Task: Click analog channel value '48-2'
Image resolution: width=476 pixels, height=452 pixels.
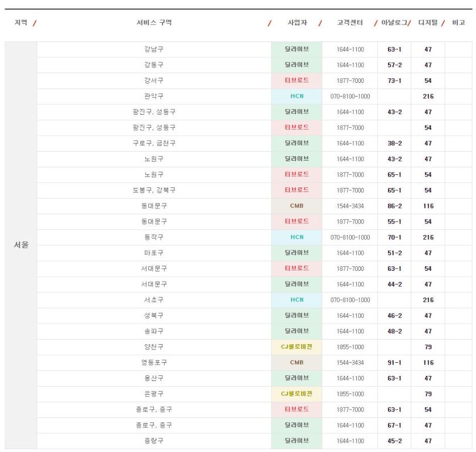Action: pyautogui.click(x=394, y=332)
